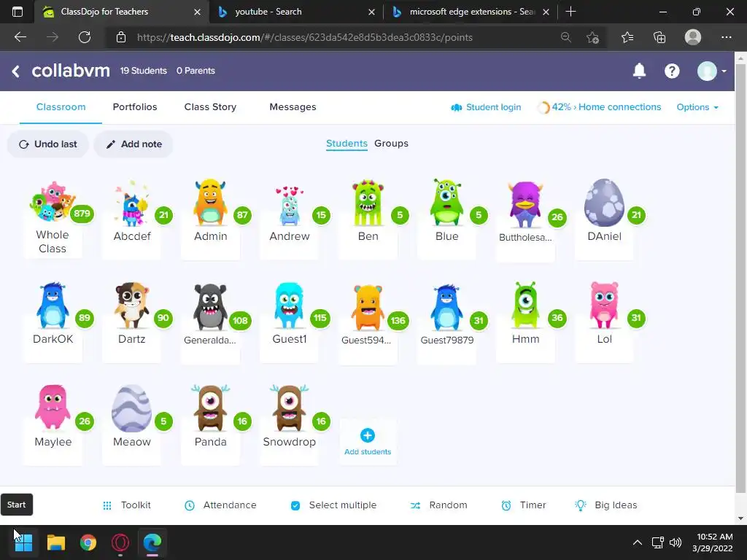Switch to the youtube - Search browser tab
The width and height of the screenshot is (747, 560).
pos(295,12)
